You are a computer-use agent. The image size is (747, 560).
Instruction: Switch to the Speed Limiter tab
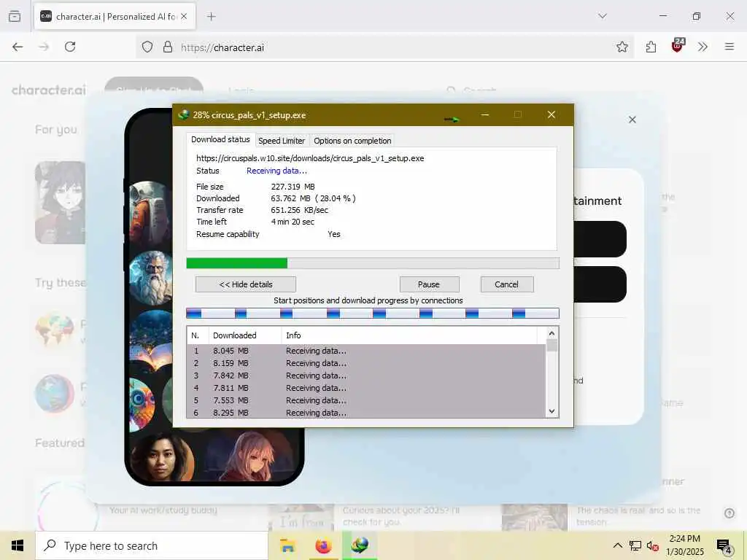click(281, 141)
